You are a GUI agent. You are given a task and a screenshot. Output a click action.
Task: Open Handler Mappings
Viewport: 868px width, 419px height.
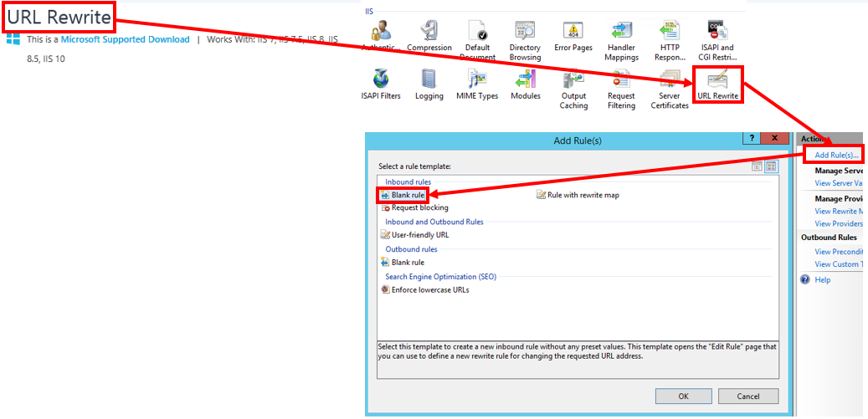pyautogui.click(x=621, y=41)
